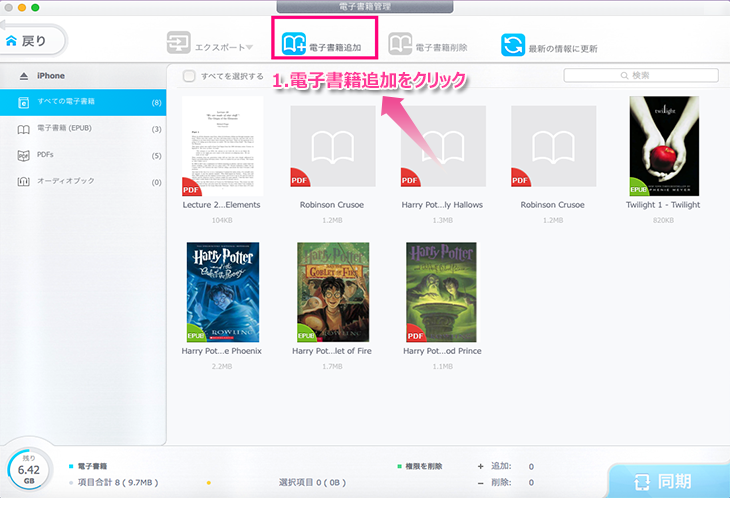Click the Lecture 2...Elements title text

tap(221, 205)
